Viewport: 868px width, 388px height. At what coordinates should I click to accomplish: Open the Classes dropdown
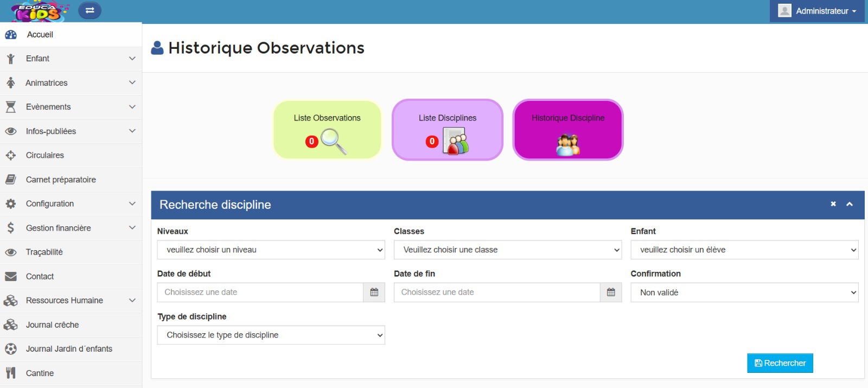pos(508,250)
